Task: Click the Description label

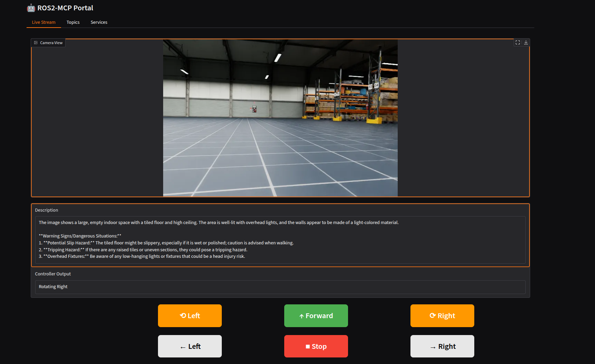Action: 47,210
